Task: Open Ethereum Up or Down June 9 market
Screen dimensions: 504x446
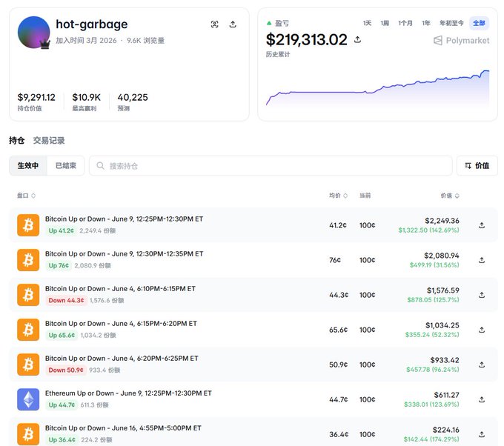Action: click(x=128, y=393)
